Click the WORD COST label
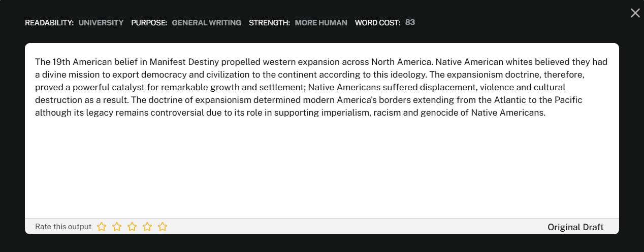Viewport: 644px width, 252px height. pos(377,23)
